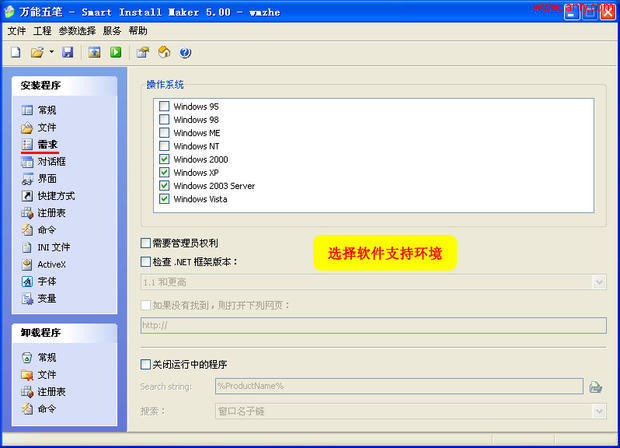620x448 pixels.
Task: Select the INI 文件 sidebar item
Action: coord(45,247)
